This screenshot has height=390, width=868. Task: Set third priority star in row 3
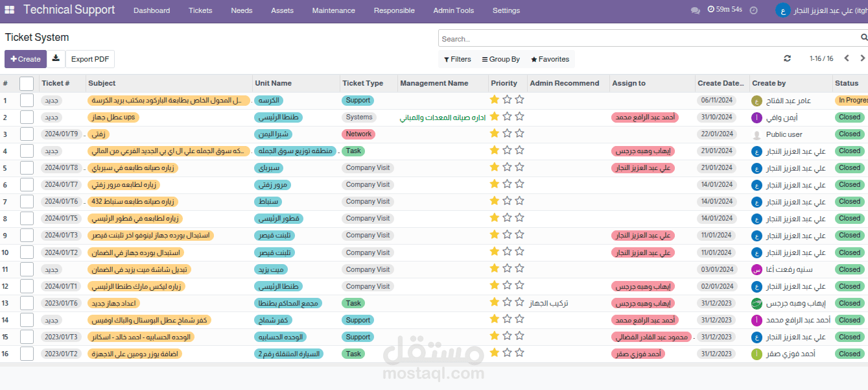[519, 134]
